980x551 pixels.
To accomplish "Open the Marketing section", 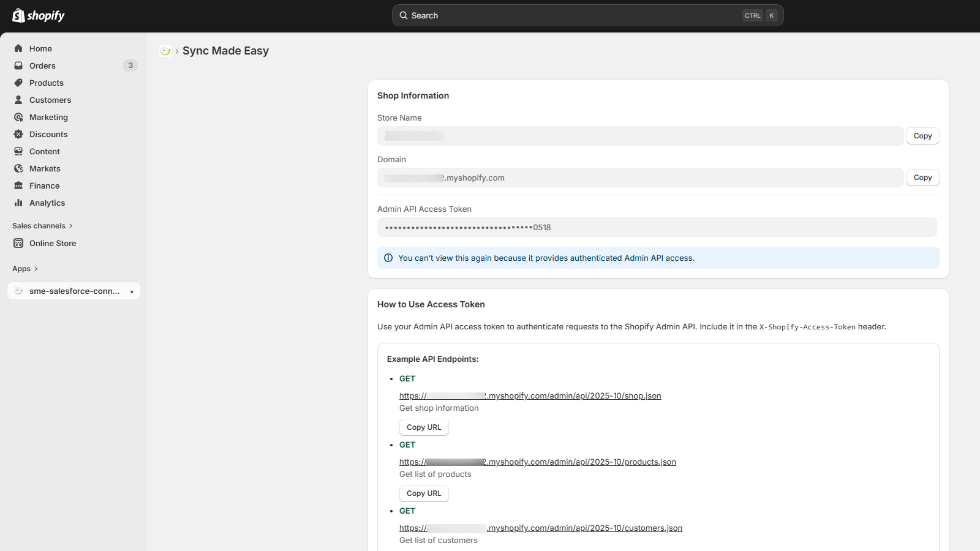I will tap(49, 117).
